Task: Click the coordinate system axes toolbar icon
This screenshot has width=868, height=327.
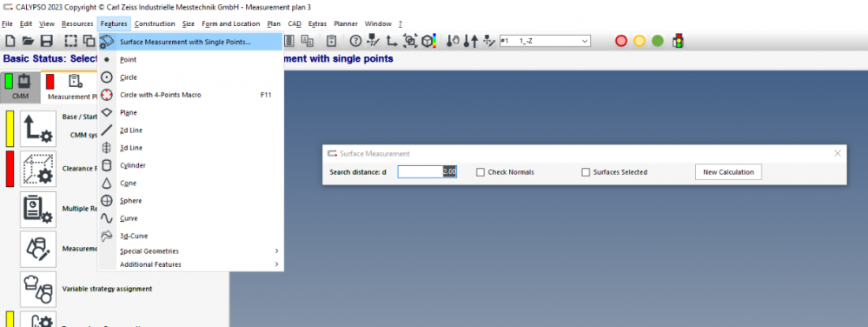Action: pos(392,41)
